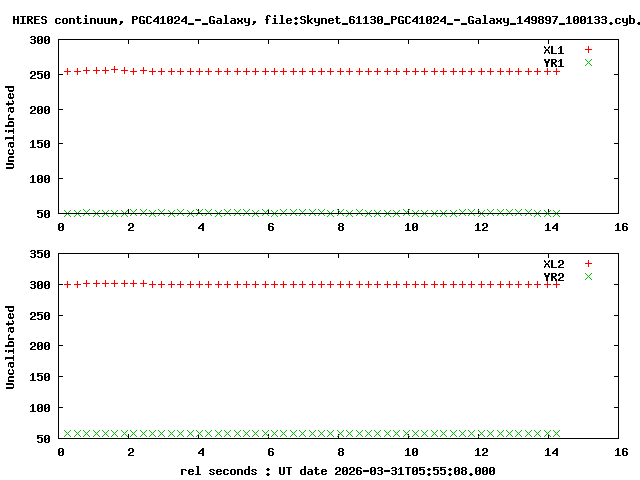This screenshot has height=480, width=640.
Task: Click the green cross marker beside YR2
Action: pos(588,276)
